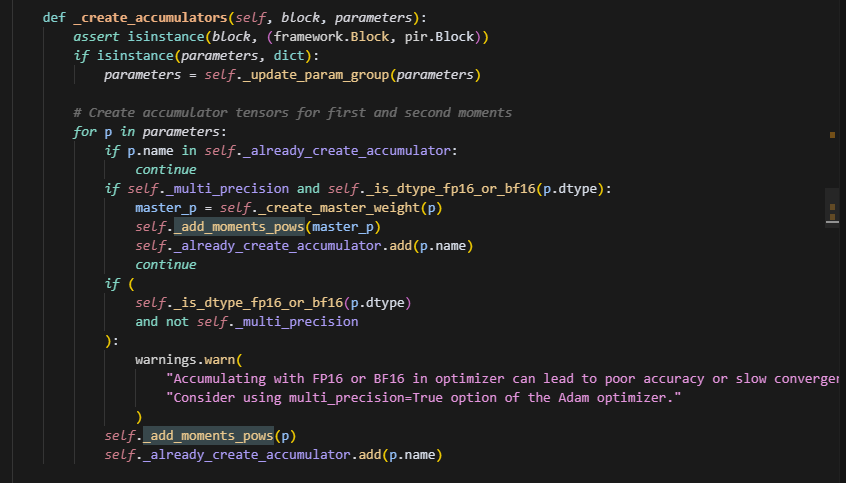Click the second continue statement
Image resolution: width=846 pixels, height=483 pixels.
click(x=166, y=265)
